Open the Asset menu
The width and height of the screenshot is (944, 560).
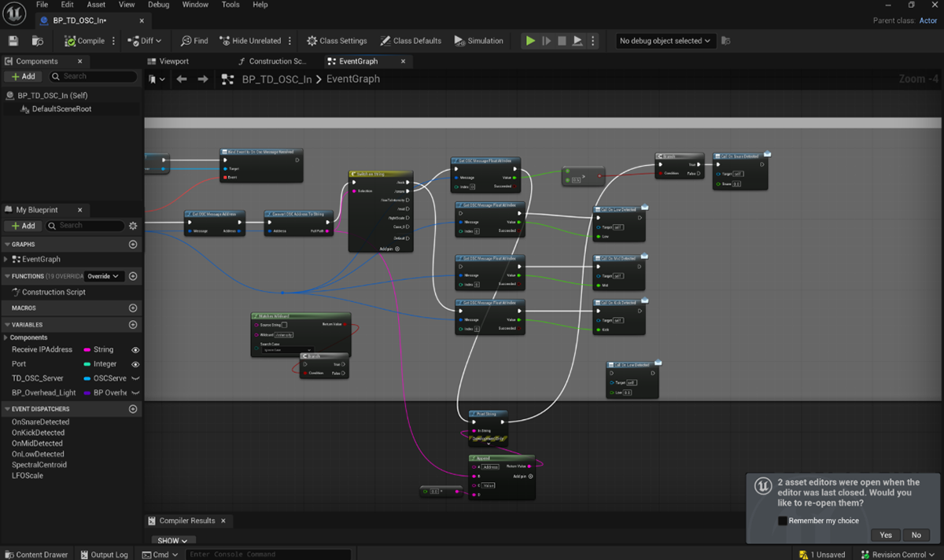coord(96,5)
